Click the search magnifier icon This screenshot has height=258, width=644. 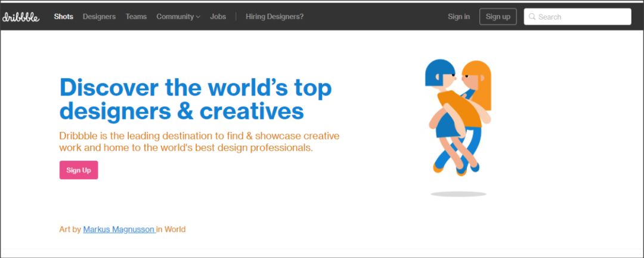click(x=532, y=17)
